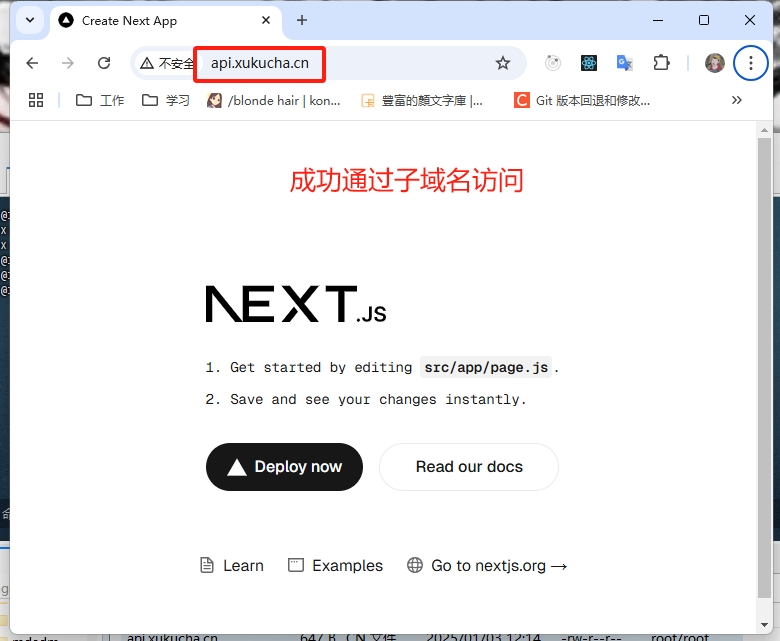Go forward to the next page

(x=68, y=63)
